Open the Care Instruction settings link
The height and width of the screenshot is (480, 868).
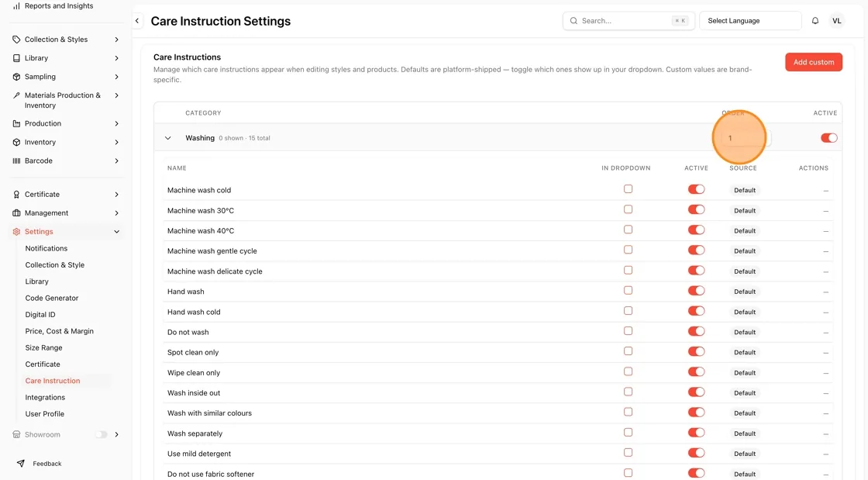coord(53,381)
